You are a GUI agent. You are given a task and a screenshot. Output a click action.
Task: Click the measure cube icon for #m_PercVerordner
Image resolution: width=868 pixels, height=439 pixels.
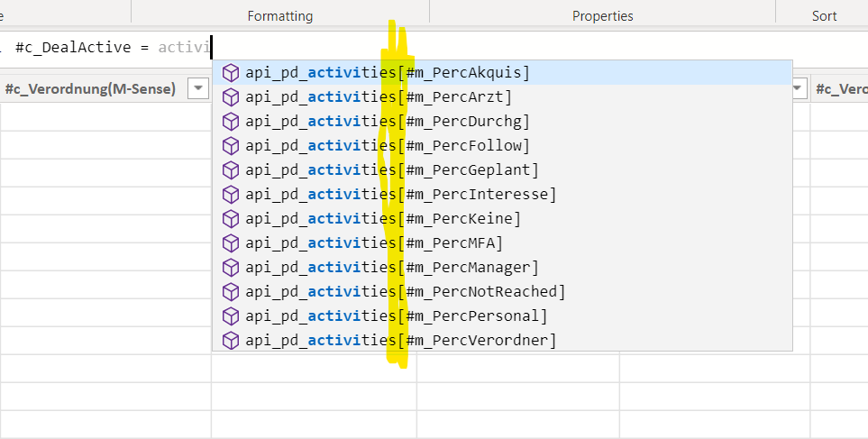pos(230,341)
